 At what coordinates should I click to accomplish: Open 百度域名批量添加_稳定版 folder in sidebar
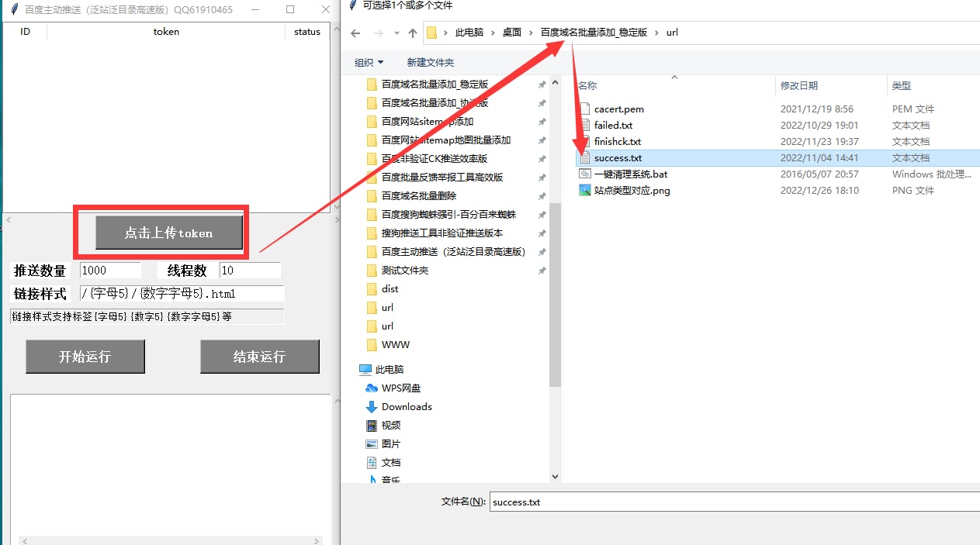point(435,84)
